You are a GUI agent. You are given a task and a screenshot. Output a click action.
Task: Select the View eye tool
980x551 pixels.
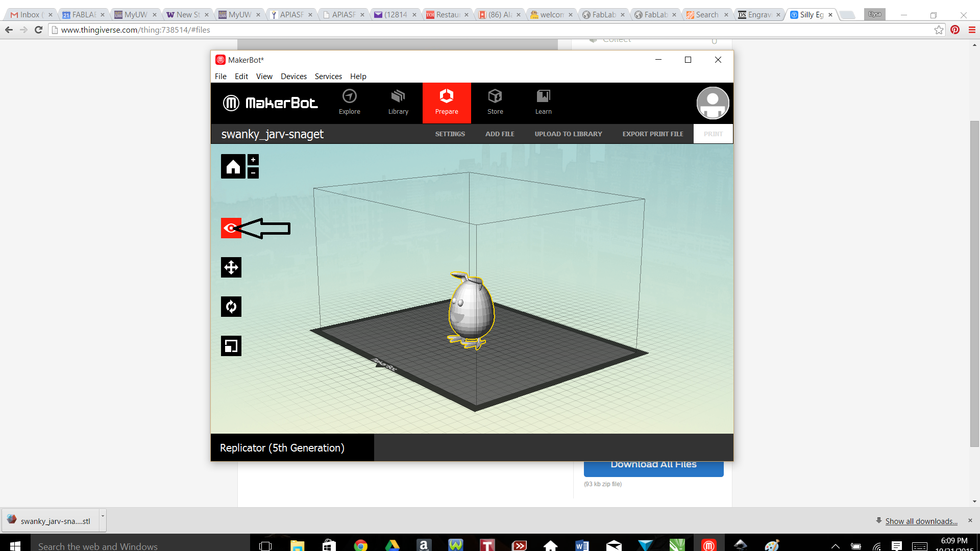point(231,228)
